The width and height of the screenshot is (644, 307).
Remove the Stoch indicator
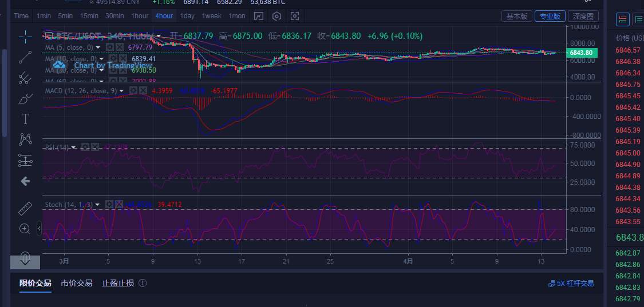tap(118, 204)
